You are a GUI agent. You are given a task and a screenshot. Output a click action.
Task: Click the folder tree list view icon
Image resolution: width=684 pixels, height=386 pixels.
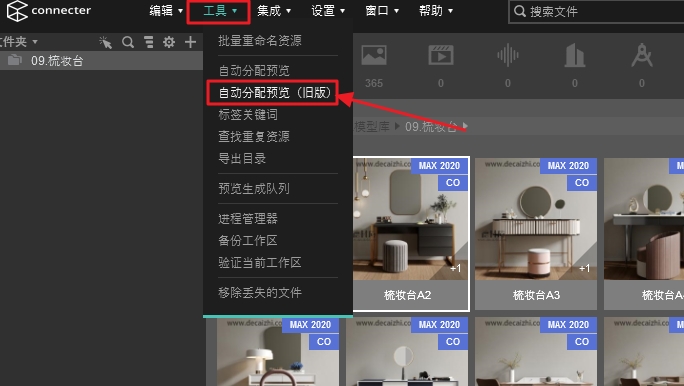[149, 42]
